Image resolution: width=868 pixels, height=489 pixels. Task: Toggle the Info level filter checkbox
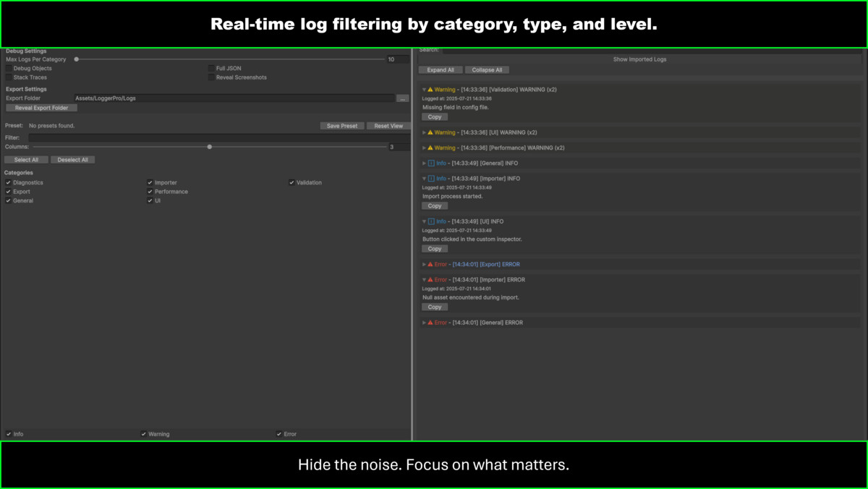tap(9, 434)
